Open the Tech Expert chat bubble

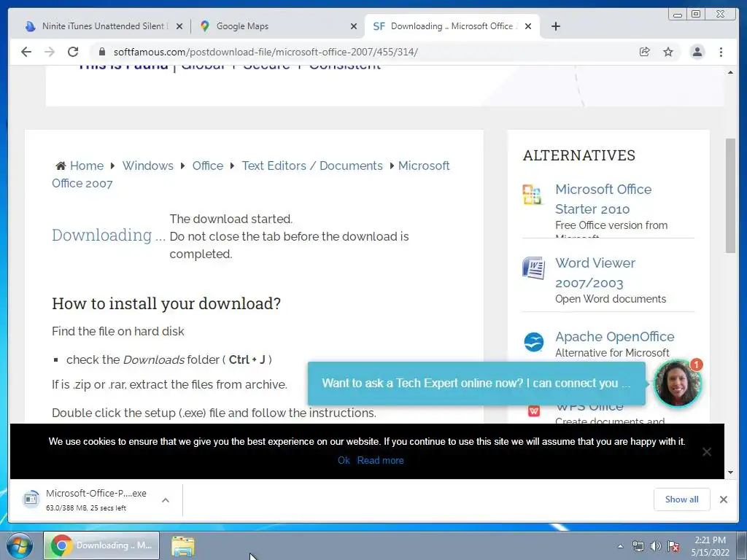coord(476,384)
